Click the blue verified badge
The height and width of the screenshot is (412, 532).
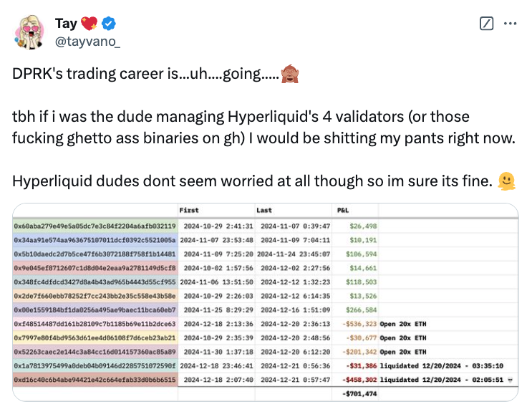click(109, 24)
